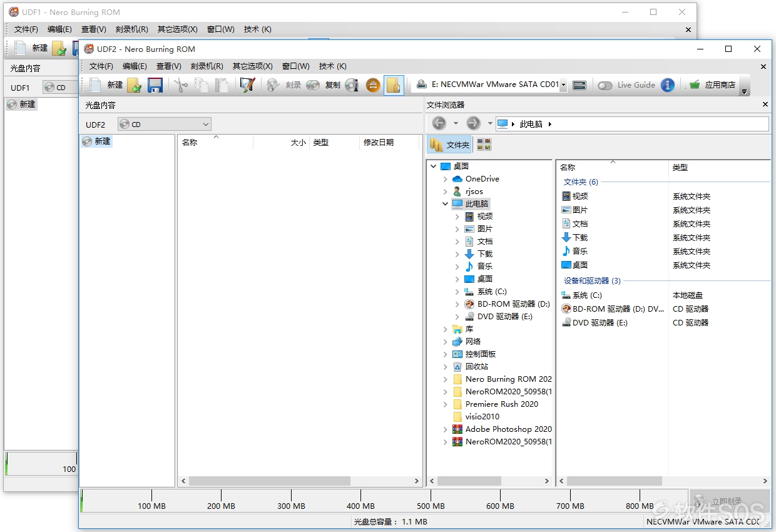The width and height of the screenshot is (776, 532).
Task: Select the Adobe Photoshop 2020 archive in tree
Action: coord(509,429)
